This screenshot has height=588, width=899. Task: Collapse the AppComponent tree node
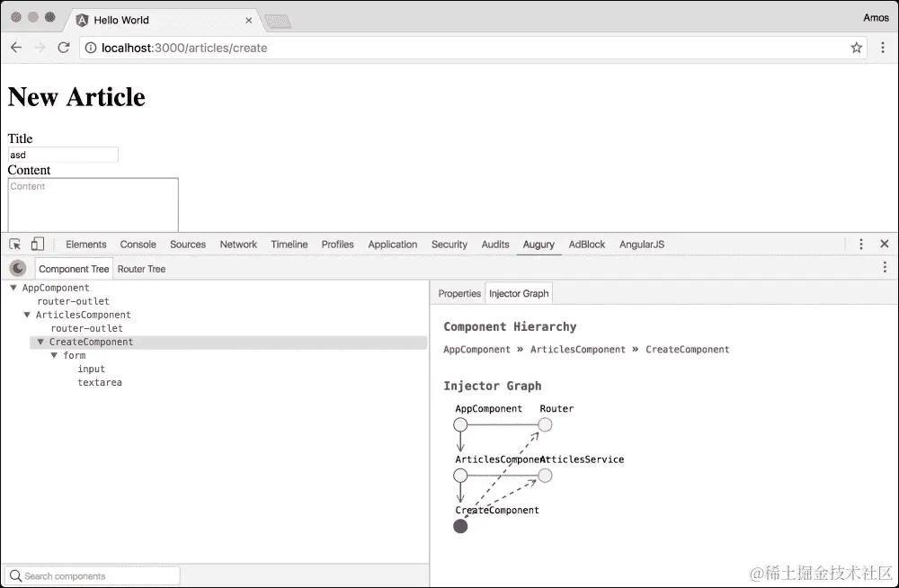tap(13, 288)
